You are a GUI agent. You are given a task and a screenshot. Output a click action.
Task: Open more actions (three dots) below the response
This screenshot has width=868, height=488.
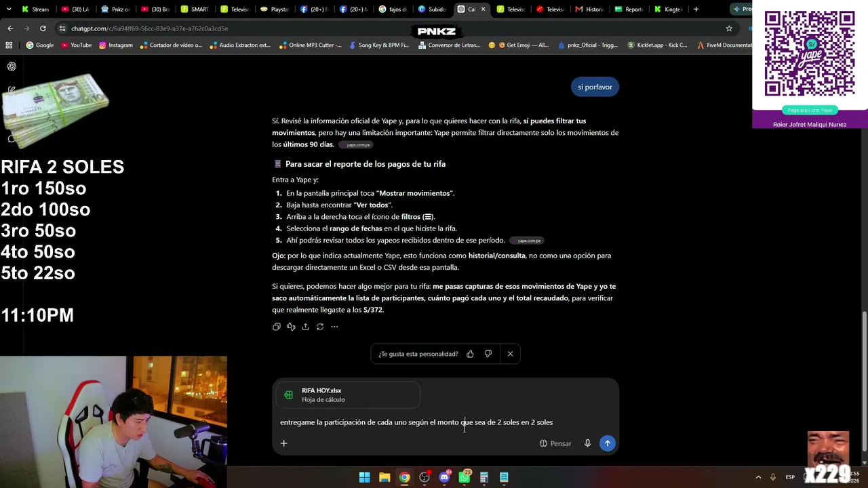click(334, 327)
